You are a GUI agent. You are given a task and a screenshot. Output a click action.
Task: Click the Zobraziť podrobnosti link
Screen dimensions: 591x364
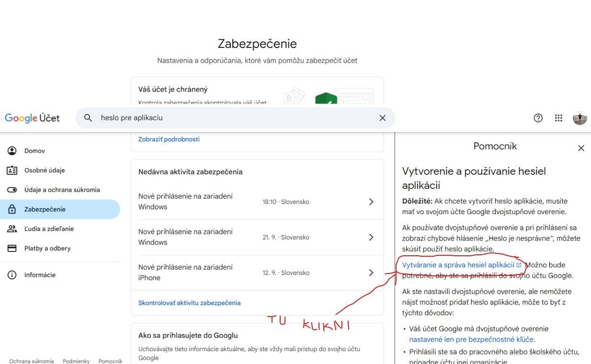click(169, 139)
